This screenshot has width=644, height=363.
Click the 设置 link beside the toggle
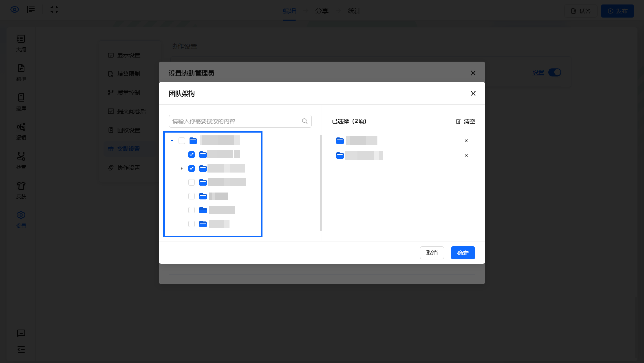click(538, 73)
